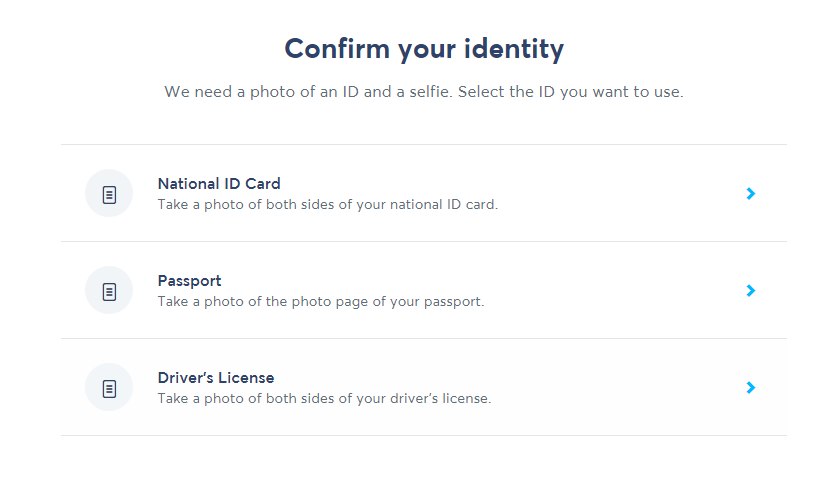The width and height of the screenshot is (820, 501).
Task: Click 'both sides of your national ID card' text
Action: (x=381, y=204)
